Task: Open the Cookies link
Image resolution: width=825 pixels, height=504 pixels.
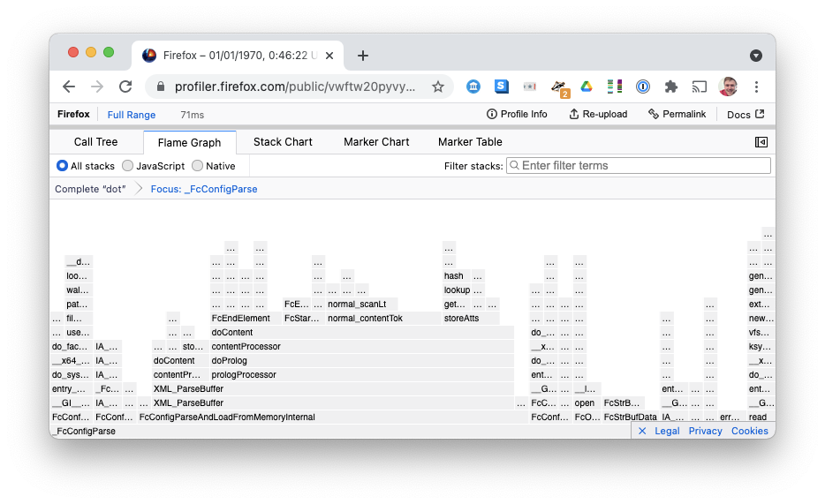Action: 750,431
